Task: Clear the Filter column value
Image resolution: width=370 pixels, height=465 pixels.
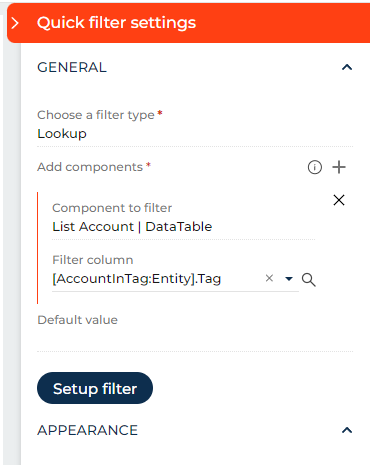Action: (269, 278)
